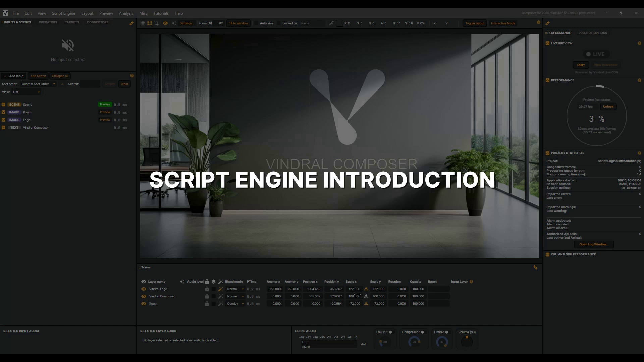Click the lock icon on Room layer
The image size is (644, 362).
point(207,304)
